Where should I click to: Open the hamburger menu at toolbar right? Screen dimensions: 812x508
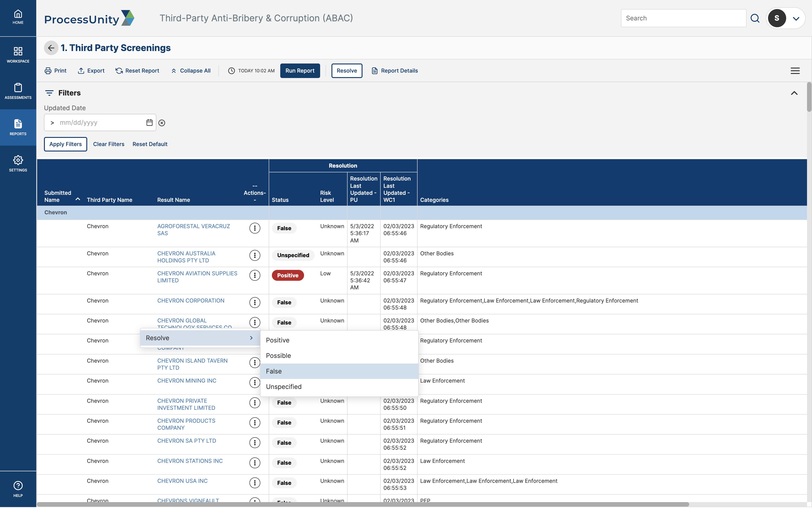795,71
